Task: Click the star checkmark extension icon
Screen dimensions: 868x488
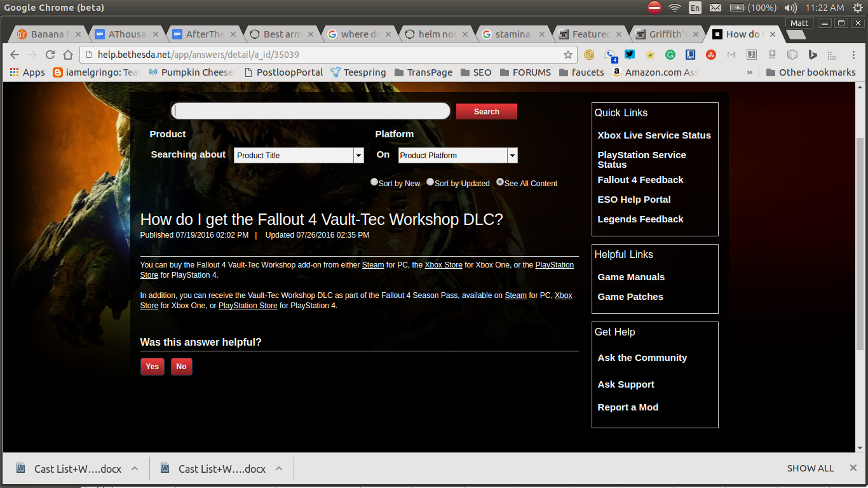Action: pos(650,55)
